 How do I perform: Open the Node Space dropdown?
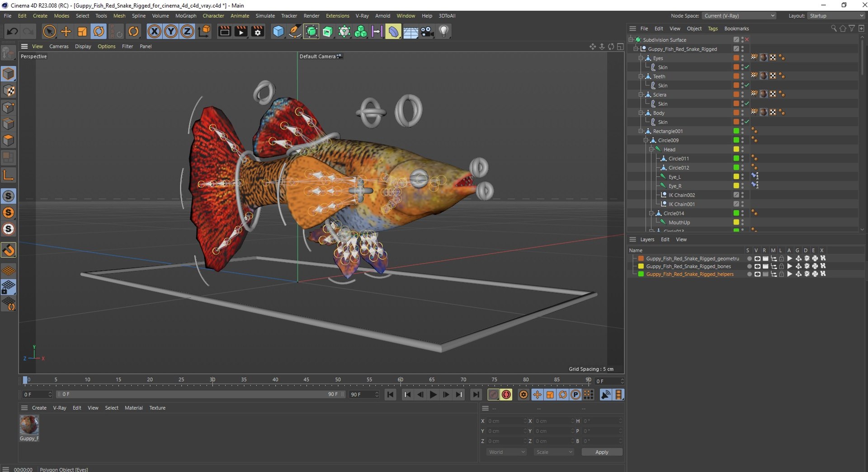[739, 16]
